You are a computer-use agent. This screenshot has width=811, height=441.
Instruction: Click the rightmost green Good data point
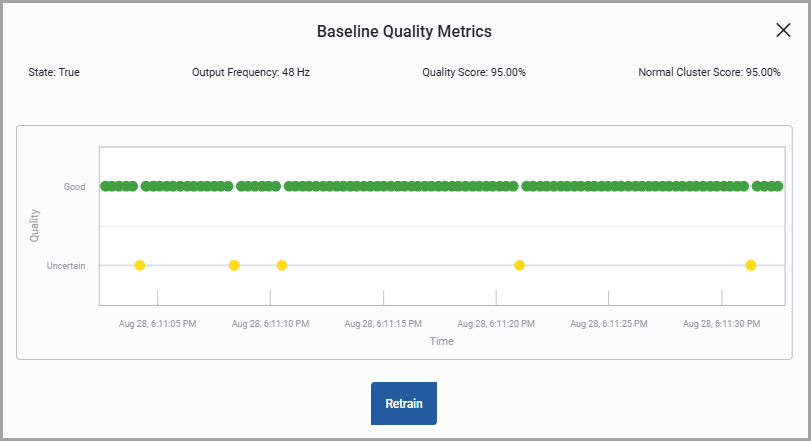pos(778,186)
